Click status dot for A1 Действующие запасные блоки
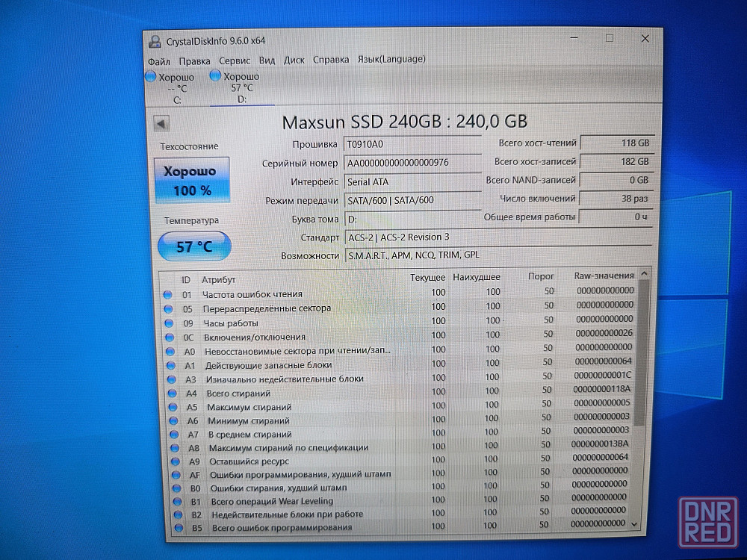 [171, 366]
